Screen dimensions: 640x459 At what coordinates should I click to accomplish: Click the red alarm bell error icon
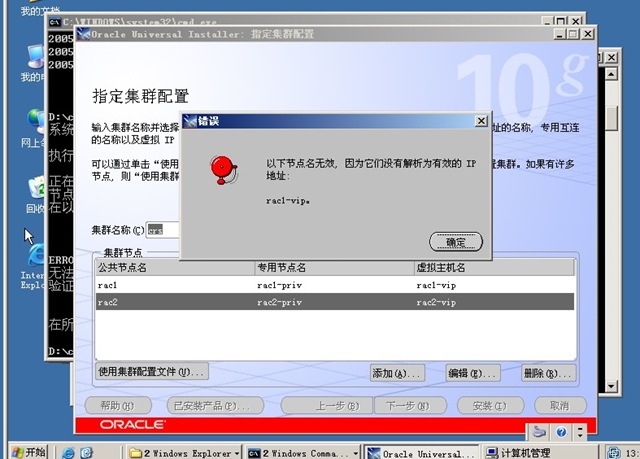(x=223, y=170)
